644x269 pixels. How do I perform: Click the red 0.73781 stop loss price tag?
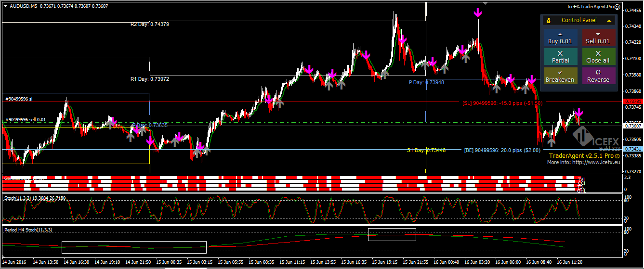click(x=632, y=102)
